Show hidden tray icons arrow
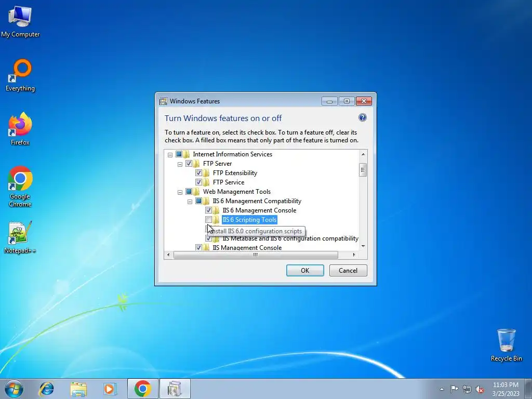 (x=442, y=389)
